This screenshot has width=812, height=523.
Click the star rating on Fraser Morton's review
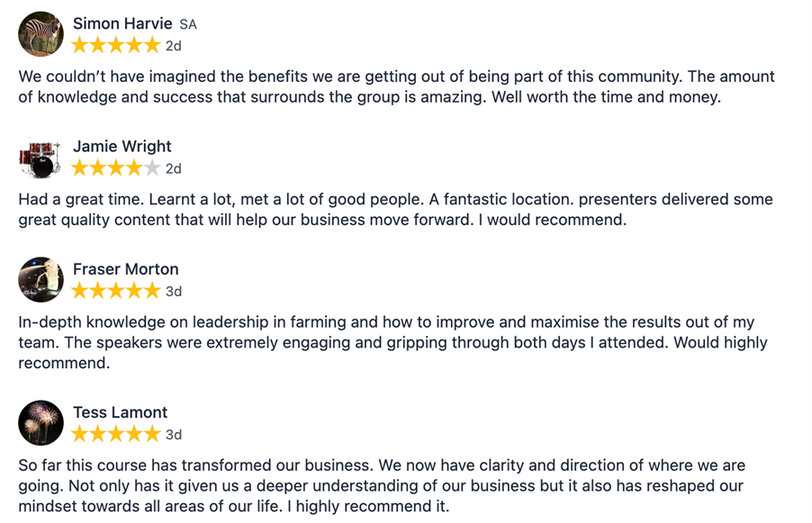[x=116, y=291]
